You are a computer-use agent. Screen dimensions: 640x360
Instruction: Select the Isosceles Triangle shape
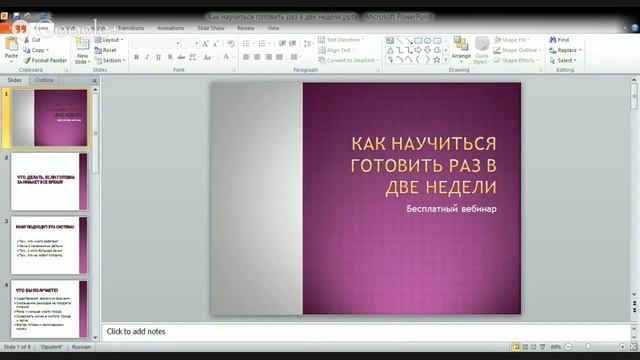(x=390, y=50)
